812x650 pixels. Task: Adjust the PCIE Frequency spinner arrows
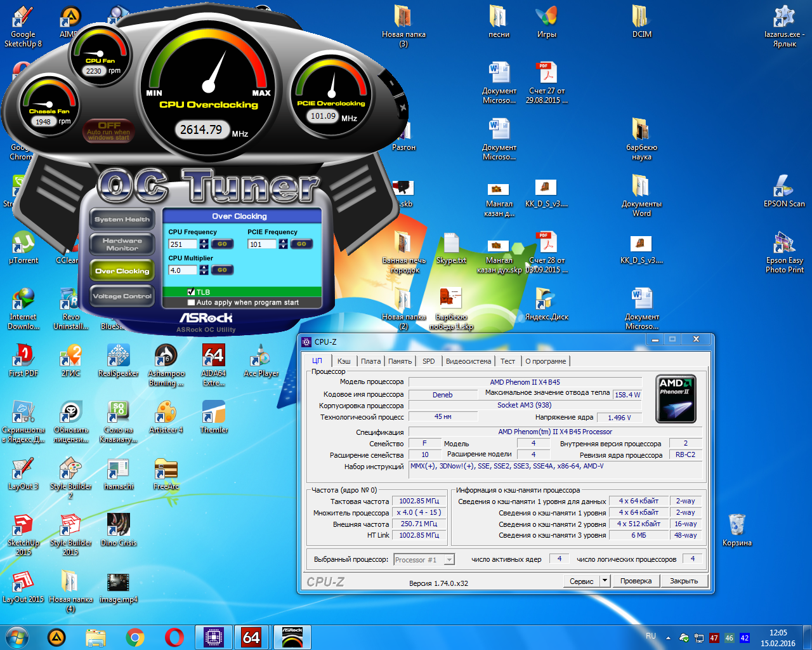click(x=283, y=244)
